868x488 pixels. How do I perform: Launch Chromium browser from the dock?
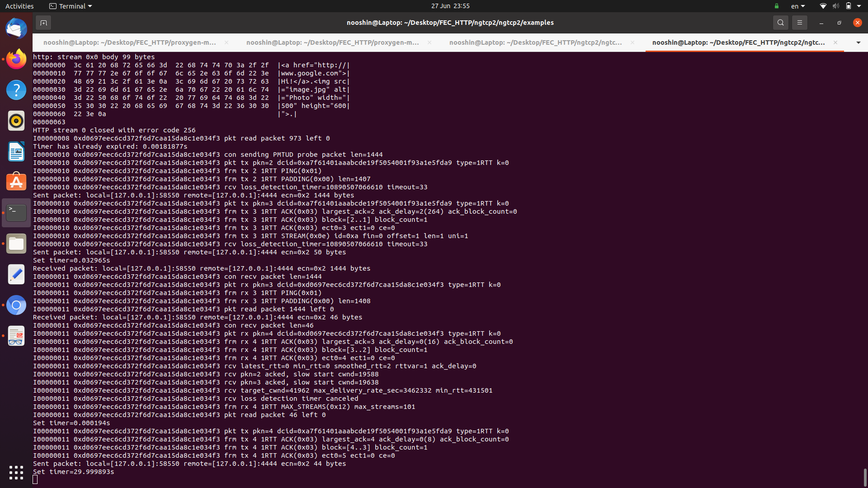click(16, 305)
